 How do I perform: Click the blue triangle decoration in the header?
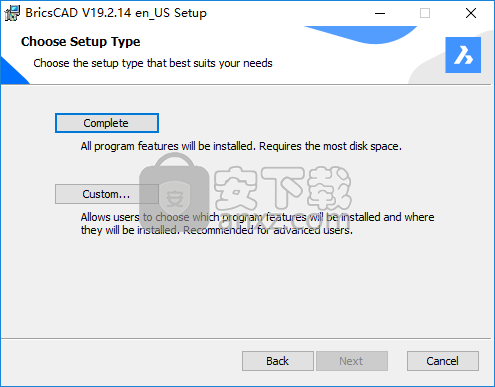(13, 71)
